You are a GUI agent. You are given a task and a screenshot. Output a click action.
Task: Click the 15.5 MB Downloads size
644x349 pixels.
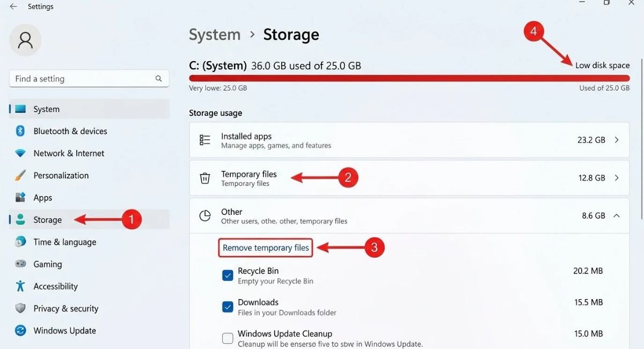(x=589, y=302)
